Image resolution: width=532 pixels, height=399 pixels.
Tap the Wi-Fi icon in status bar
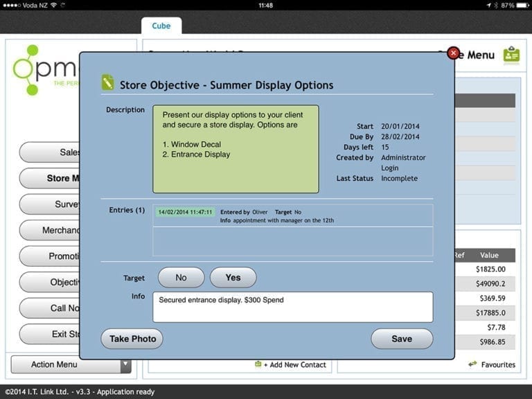pos(53,5)
